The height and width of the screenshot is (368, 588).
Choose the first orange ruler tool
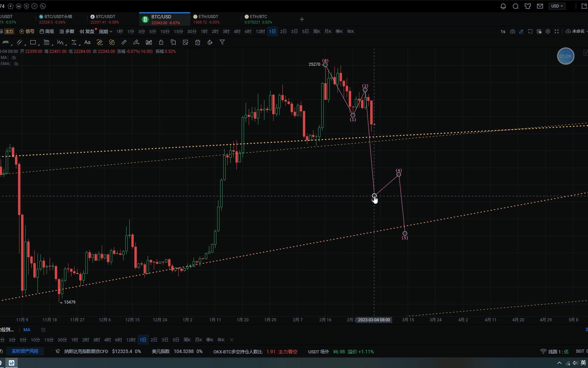coord(100,42)
